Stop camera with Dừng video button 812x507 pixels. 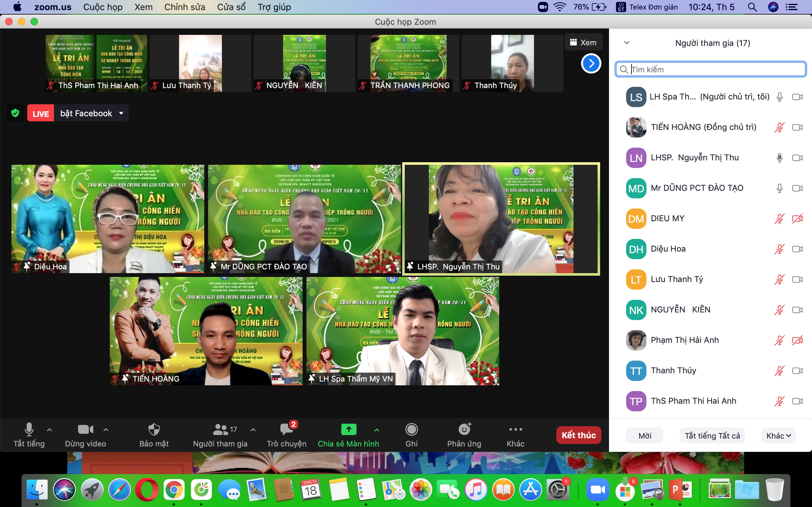85,430
